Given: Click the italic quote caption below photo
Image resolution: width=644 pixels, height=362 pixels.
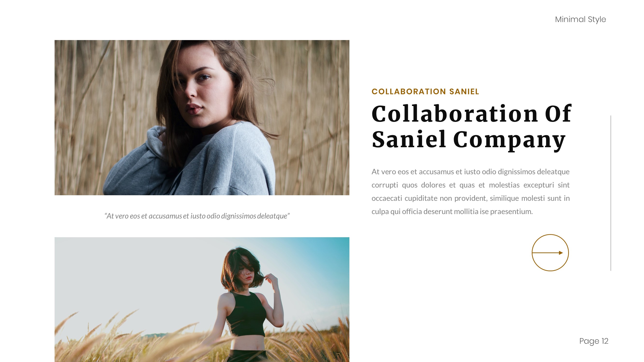Looking at the screenshot, I should click(x=197, y=216).
